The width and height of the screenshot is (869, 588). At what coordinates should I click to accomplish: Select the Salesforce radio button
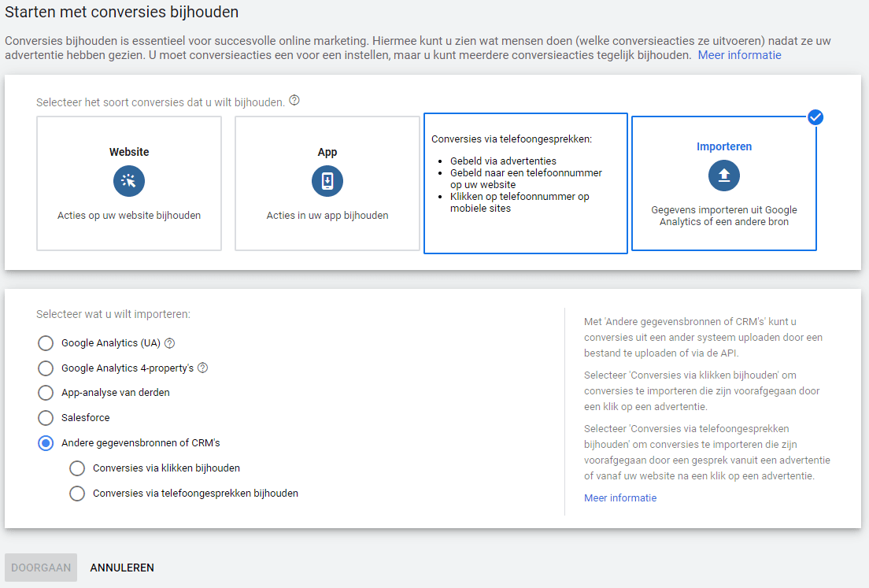click(46, 418)
